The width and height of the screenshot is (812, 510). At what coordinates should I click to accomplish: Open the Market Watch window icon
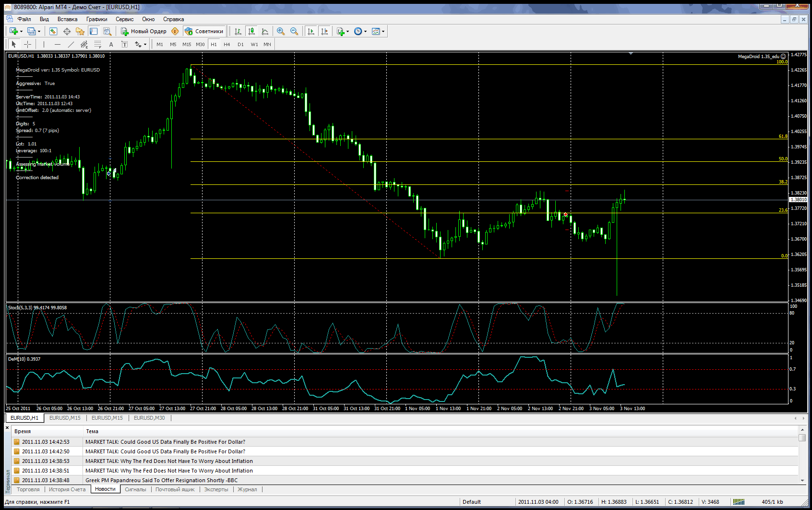[53, 31]
